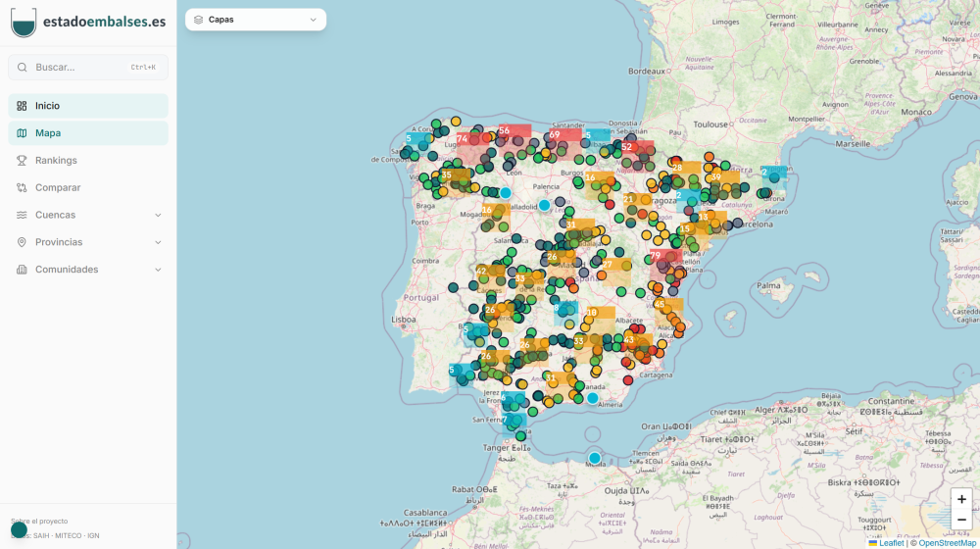Click the Comunidades building icon
The width and height of the screenshot is (980, 549).
(22, 270)
